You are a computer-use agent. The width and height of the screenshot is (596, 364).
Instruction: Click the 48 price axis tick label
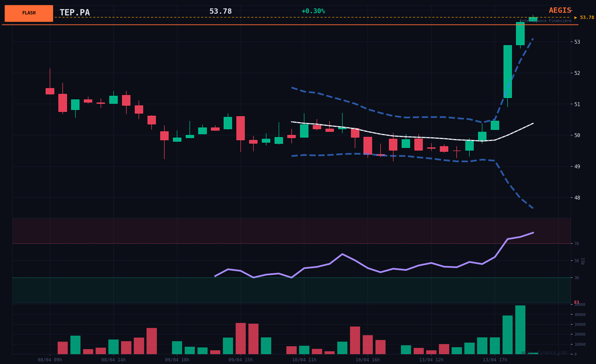click(x=577, y=198)
